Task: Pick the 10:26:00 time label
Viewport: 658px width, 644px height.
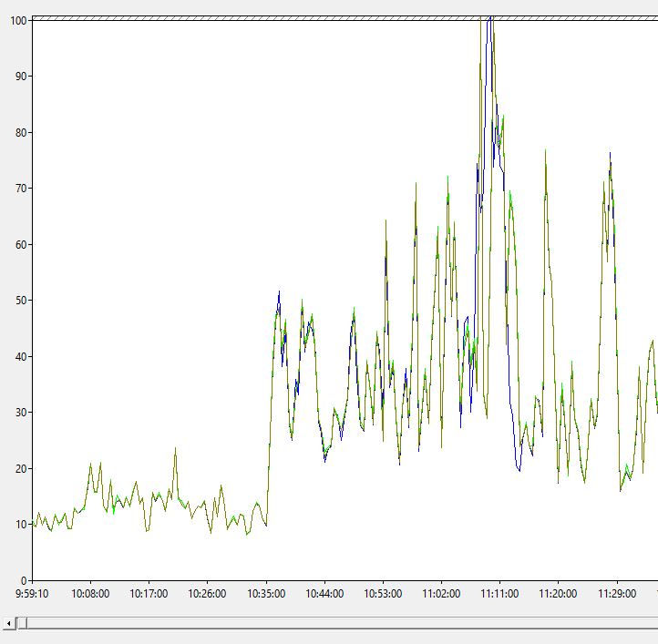Action: [207, 594]
